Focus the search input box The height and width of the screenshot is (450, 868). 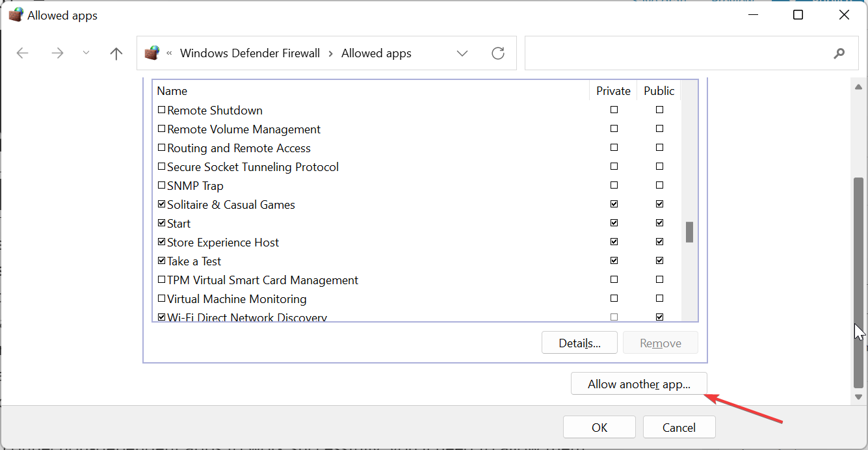tap(692, 53)
